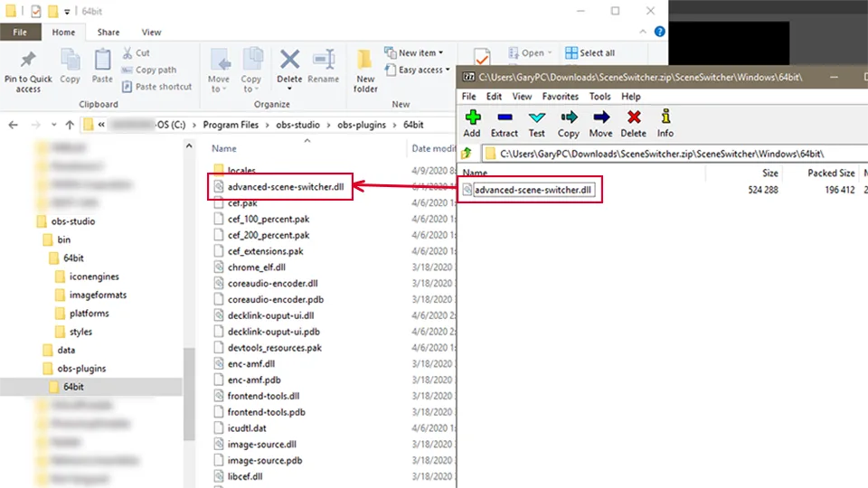Open 7-Zip View menu
Image resolution: width=868 pixels, height=488 pixels.
[522, 97]
